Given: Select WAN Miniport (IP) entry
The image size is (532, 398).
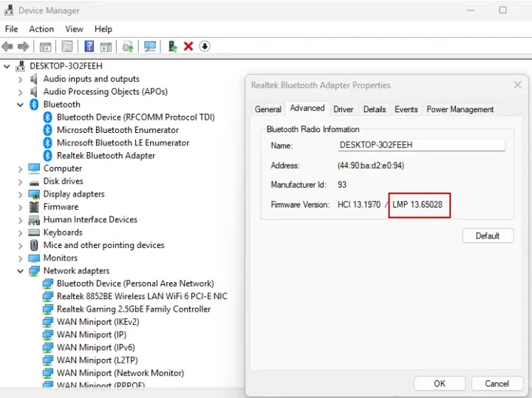Looking at the screenshot, I should (x=92, y=334).
